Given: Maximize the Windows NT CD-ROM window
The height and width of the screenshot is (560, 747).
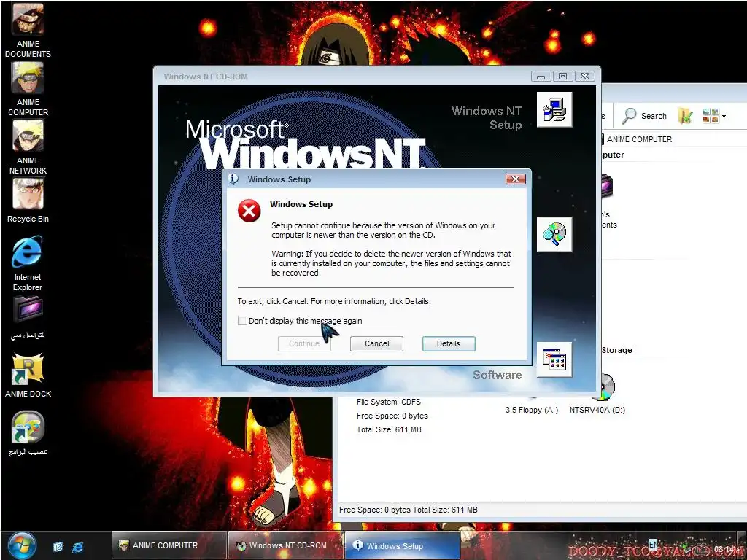Looking at the screenshot, I should 562,76.
